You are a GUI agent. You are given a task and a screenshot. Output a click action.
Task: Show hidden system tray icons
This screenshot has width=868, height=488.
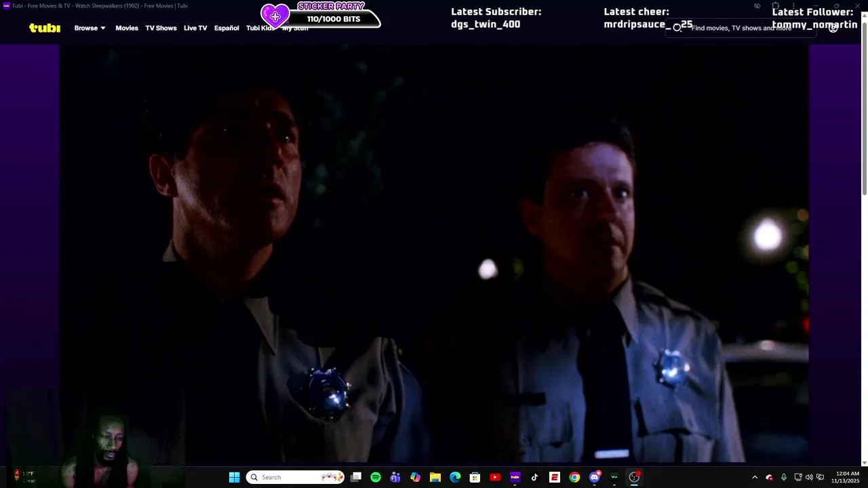coord(755,477)
